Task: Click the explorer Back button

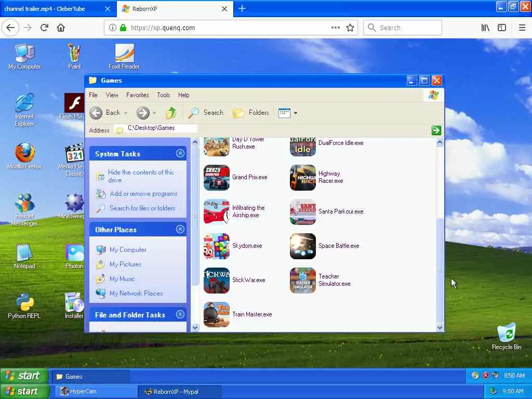Action: [105, 113]
